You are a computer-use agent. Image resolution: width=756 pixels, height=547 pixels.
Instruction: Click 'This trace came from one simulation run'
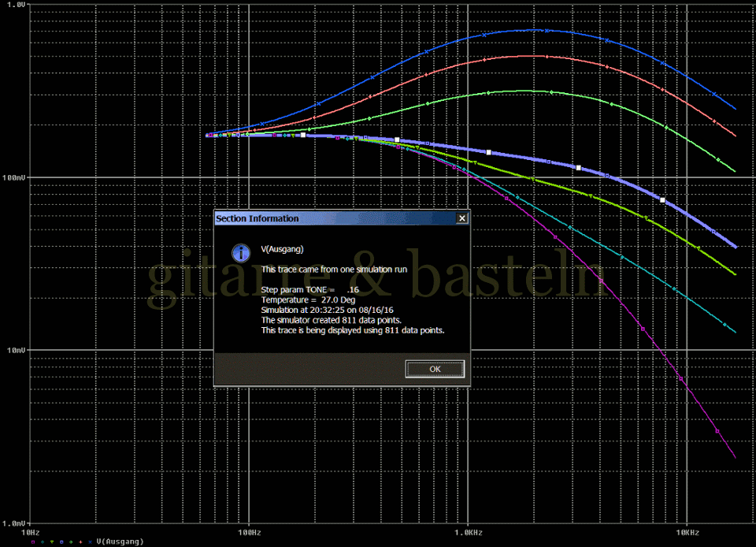tap(334, 269)
